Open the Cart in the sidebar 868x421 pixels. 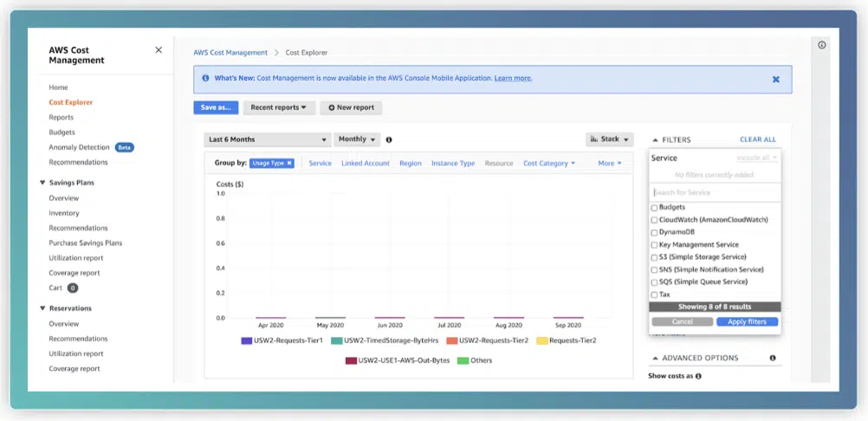[x=55, y=288]
